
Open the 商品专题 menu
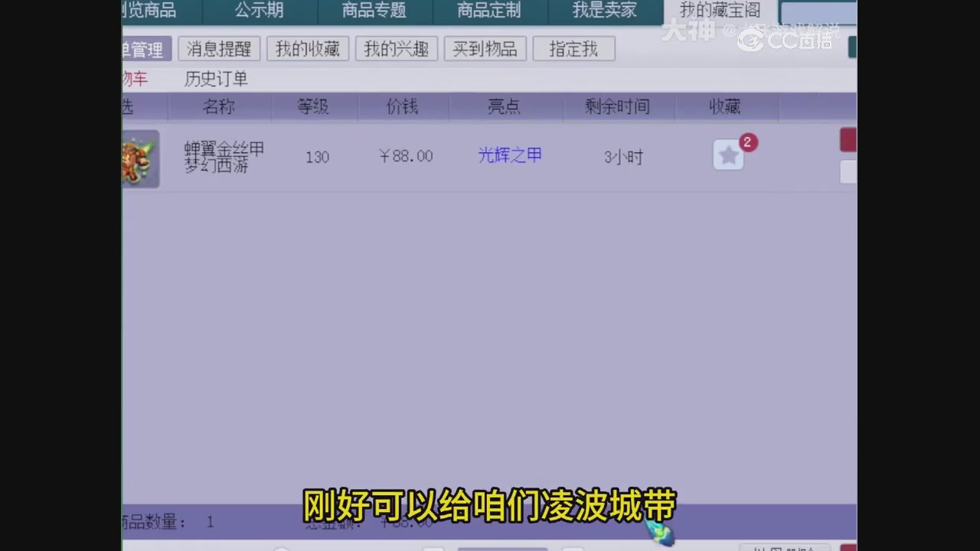(373, 11)
